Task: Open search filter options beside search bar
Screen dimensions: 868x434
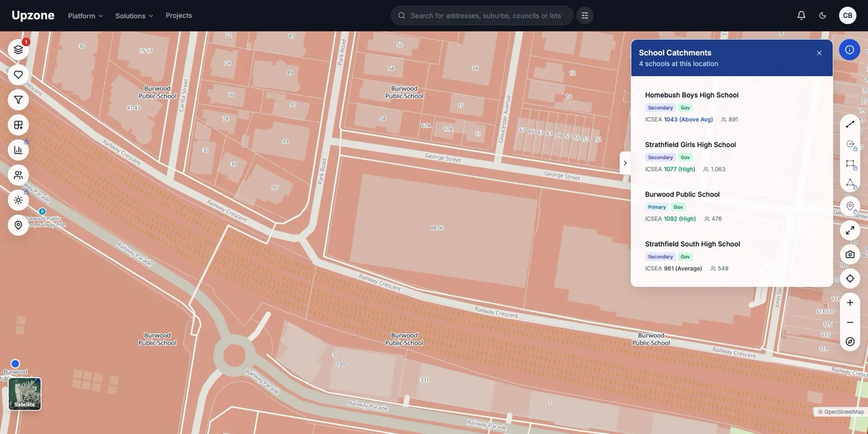Action: click(x=585, y=16)
